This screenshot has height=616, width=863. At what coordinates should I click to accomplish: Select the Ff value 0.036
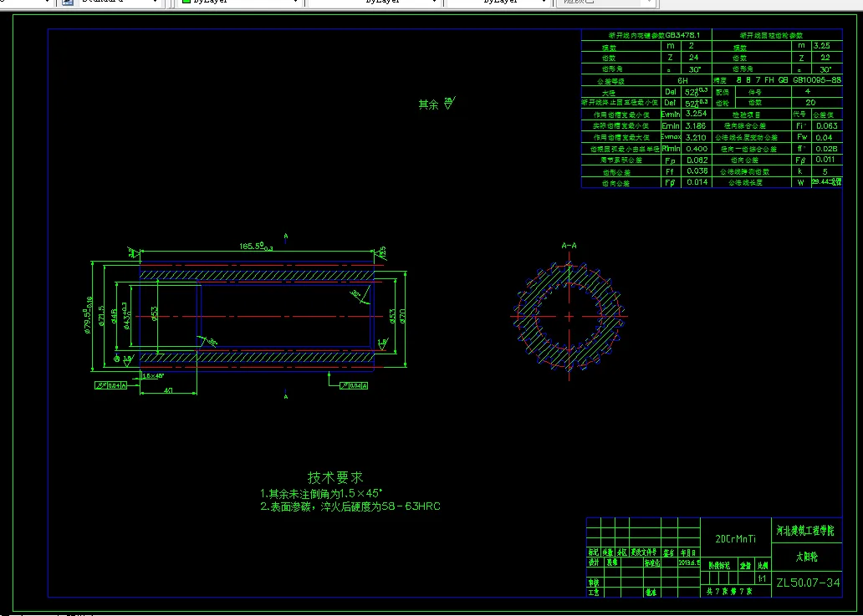coord(697,171)
